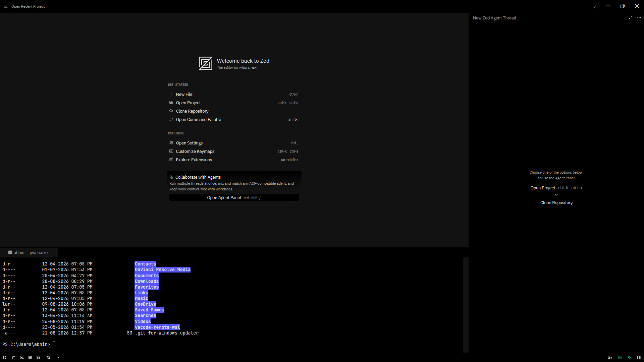Click Clone Repository in Agent Panel
The height and width of the screenshot is (362, 644).
click(556, 203)
